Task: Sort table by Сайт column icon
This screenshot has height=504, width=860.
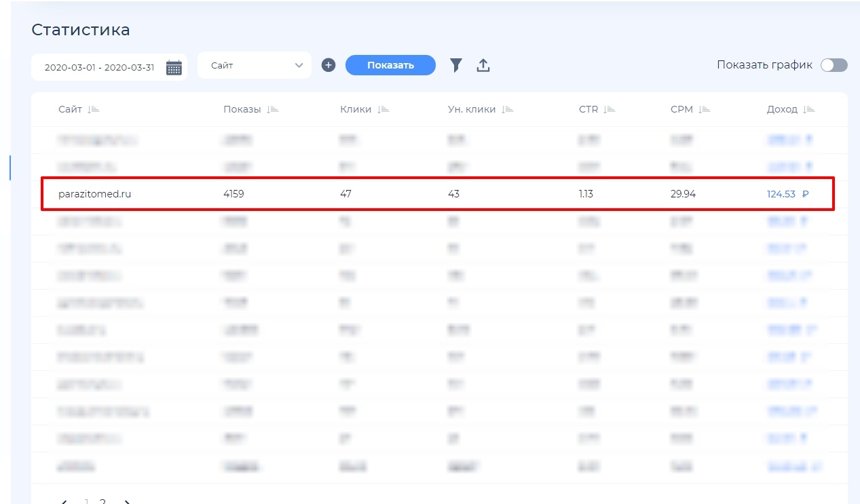Action: tap(94, 109)
